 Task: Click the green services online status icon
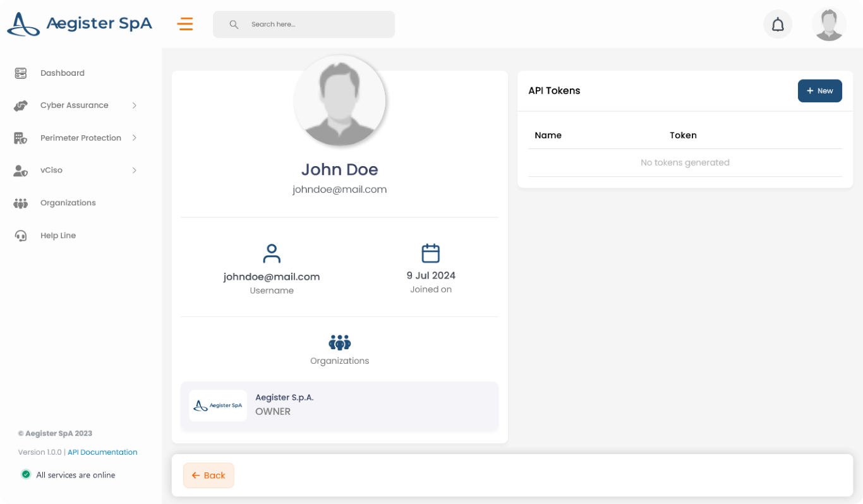[26, 474]
